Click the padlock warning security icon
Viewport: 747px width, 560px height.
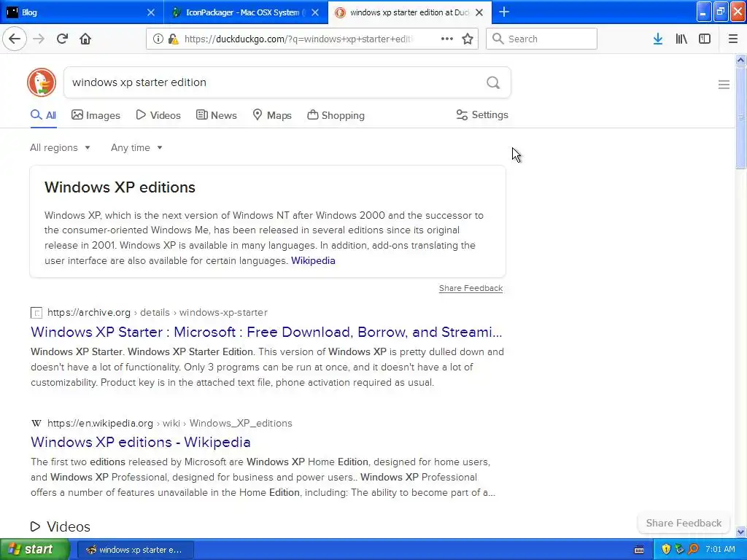click(174, 39)
